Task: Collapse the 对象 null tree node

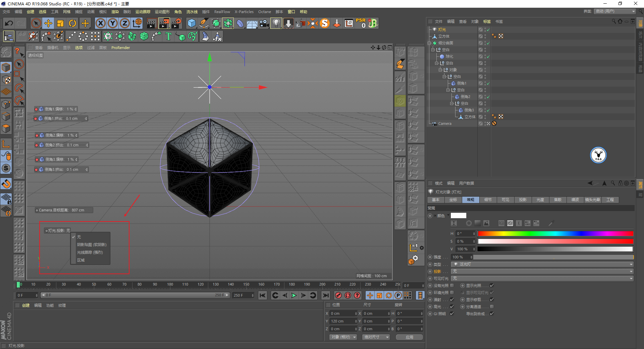Action: [440, 70]
